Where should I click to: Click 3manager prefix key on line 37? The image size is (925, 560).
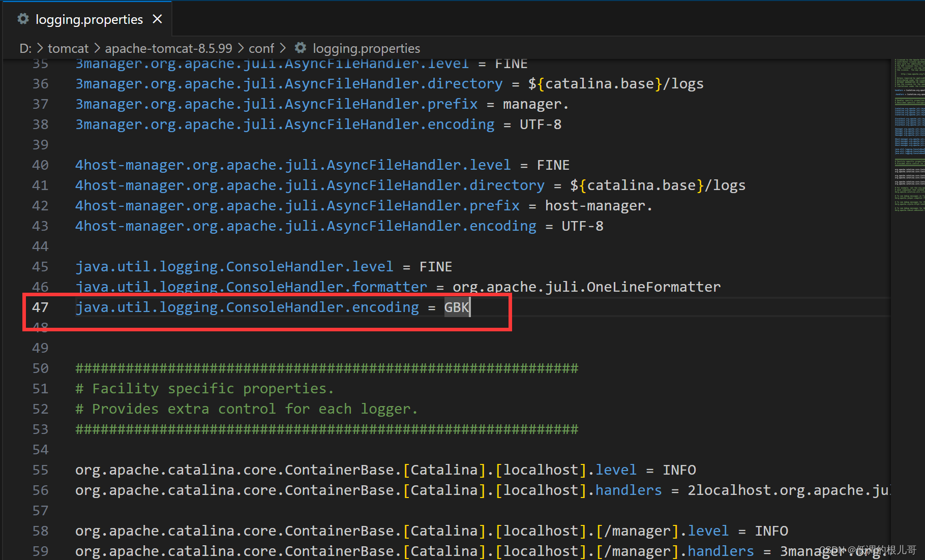click(277, 104)
